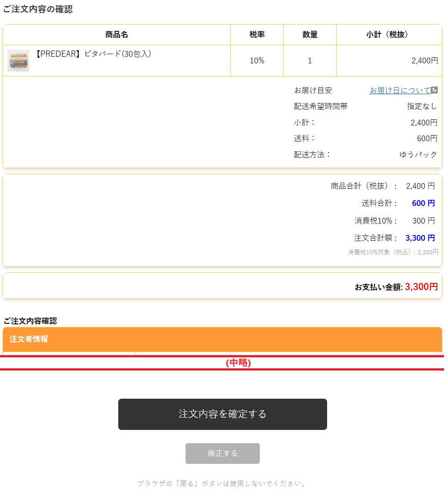Click the ビタバード product thumbnail image
This screenshot has width=448, height=492.
pos(18,61)
